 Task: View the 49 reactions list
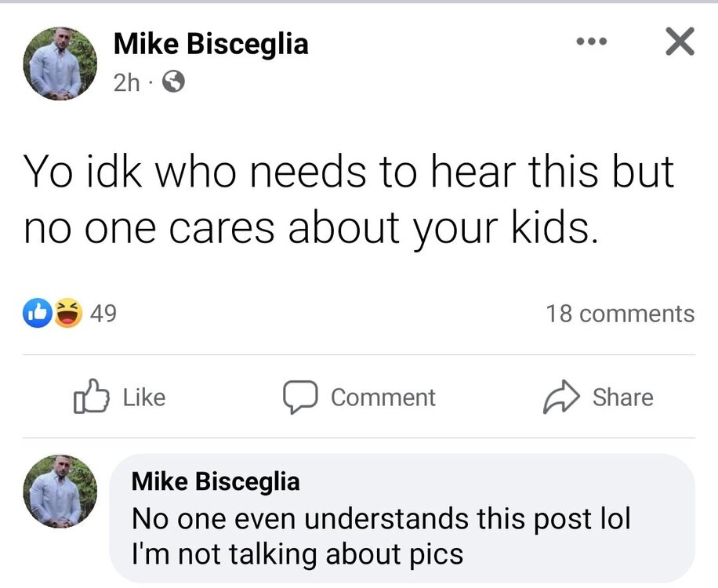click(103, 314)
